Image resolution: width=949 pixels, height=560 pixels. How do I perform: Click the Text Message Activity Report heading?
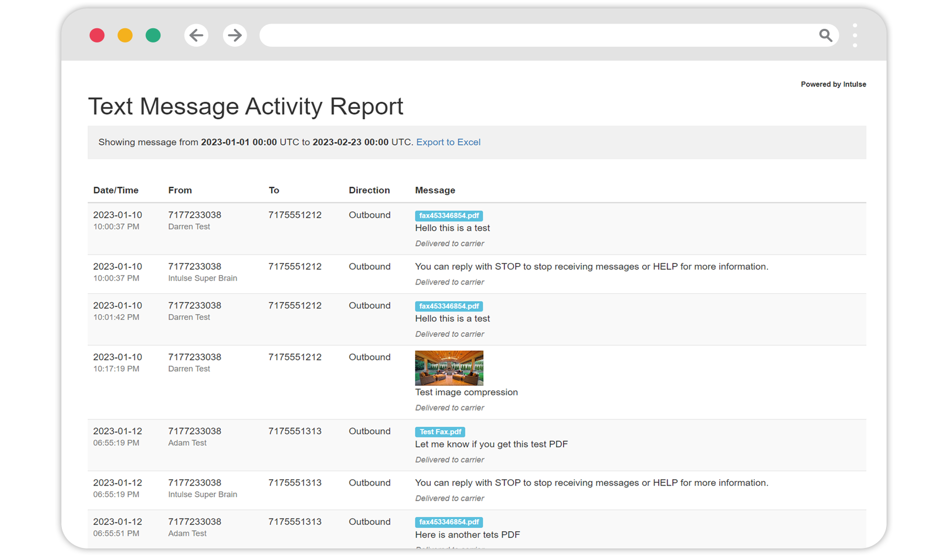pyautogui.click(x=246, y=106)
